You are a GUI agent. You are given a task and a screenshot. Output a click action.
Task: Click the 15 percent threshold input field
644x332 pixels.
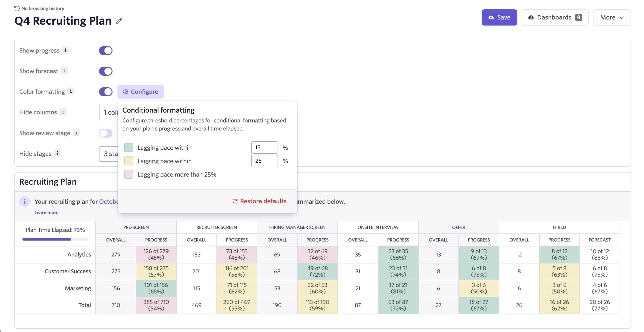[x=264, y=148]
